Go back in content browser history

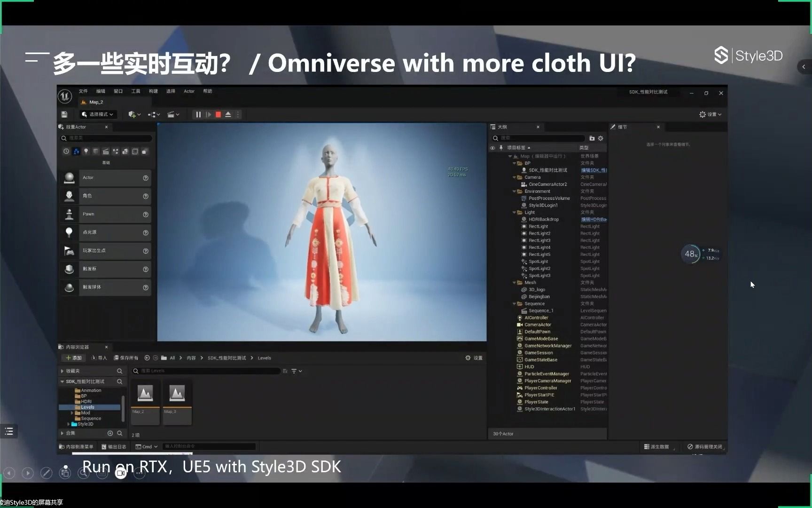(147, 358)
